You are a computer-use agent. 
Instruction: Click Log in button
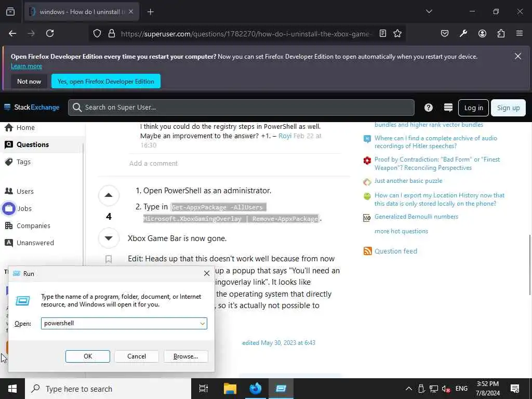[x=473, y=108]
